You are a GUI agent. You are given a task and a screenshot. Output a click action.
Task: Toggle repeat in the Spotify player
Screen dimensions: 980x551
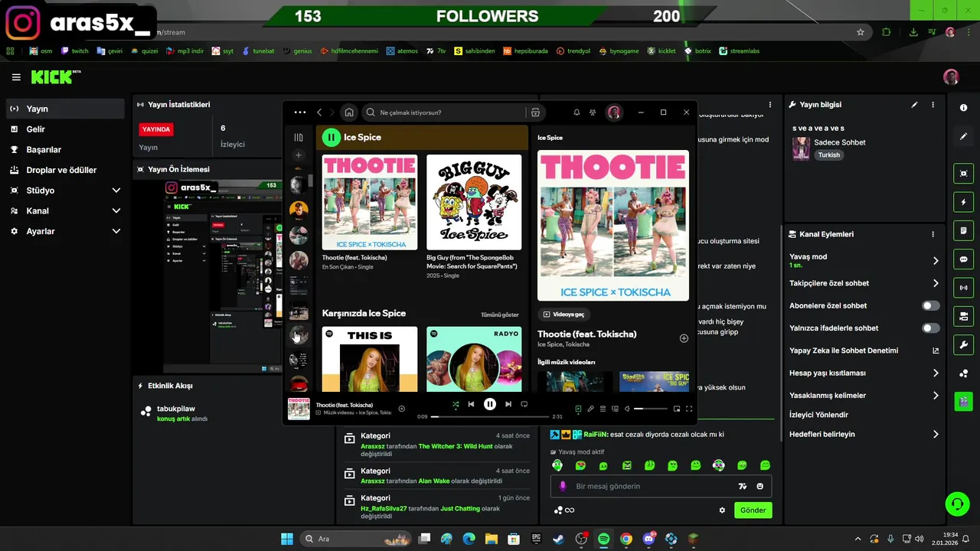tap(524, 404)
